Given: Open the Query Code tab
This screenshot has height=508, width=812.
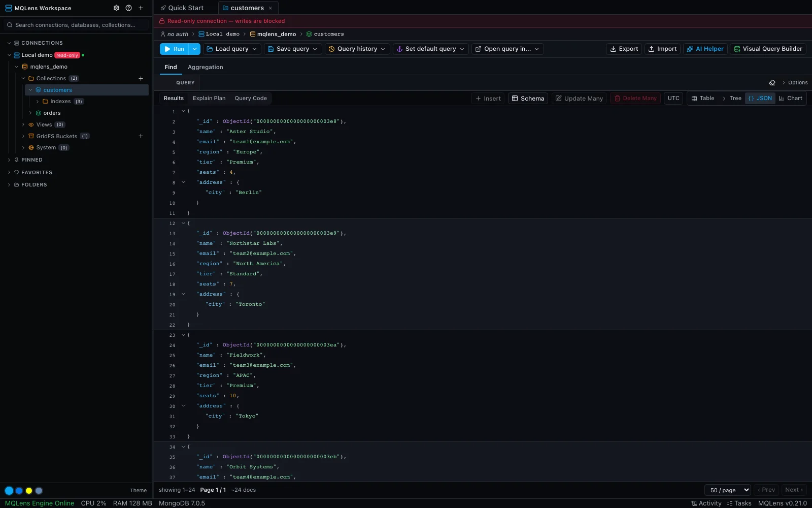Looking at the screenshot, I should point(251,99).
